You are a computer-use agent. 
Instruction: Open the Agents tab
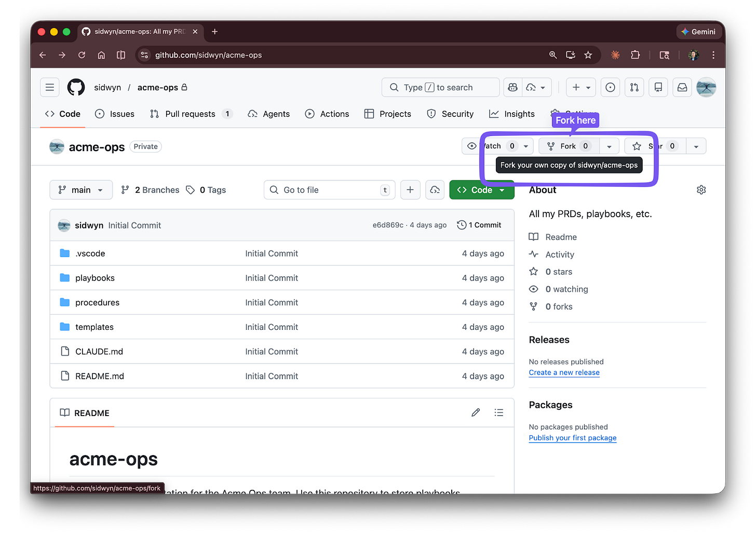269,114
